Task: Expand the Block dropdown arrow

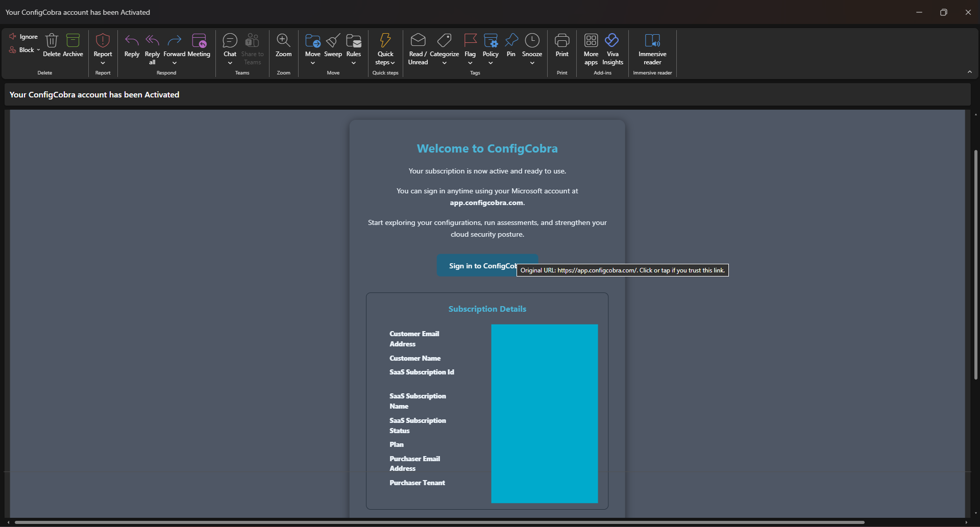Action: pyautogui.click(x=38, y=49)
